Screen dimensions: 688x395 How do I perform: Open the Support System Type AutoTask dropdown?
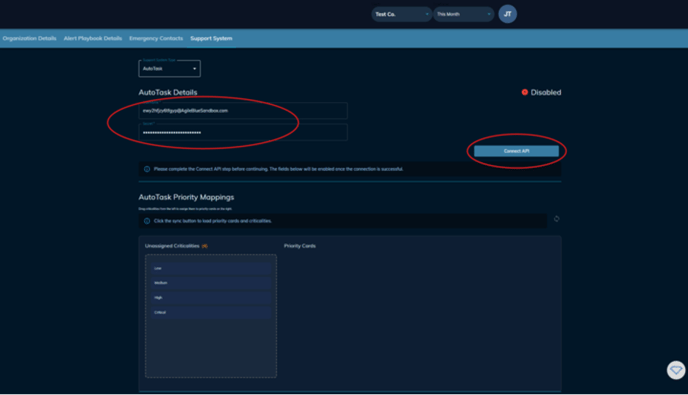click(x=169, y=68)
